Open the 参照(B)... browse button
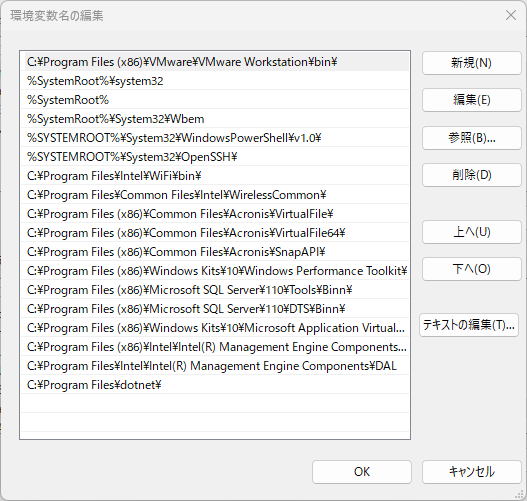Screen dimensions: 527x501 pos(472,138)
